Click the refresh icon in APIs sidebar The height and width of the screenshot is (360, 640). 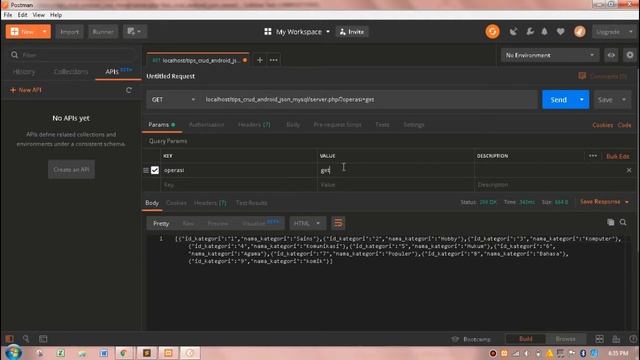point(129,90)
